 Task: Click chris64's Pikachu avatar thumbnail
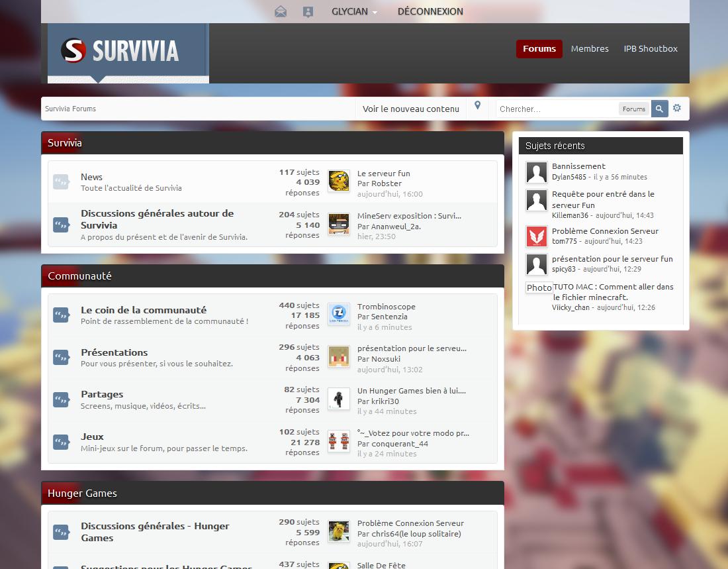[339, 531]
